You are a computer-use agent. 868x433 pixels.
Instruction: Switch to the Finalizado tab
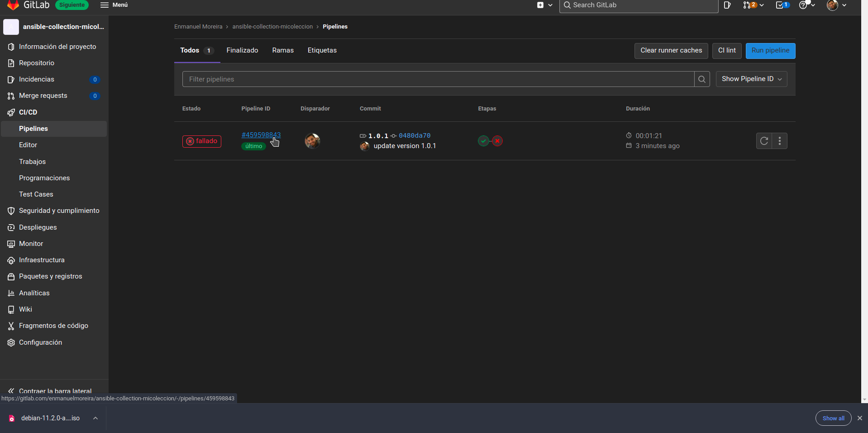tap(242, 50)
